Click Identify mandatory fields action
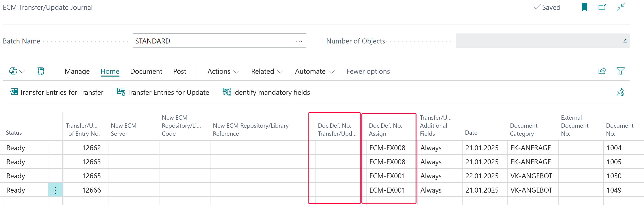 pyautogui.click(x=266, y=92)
